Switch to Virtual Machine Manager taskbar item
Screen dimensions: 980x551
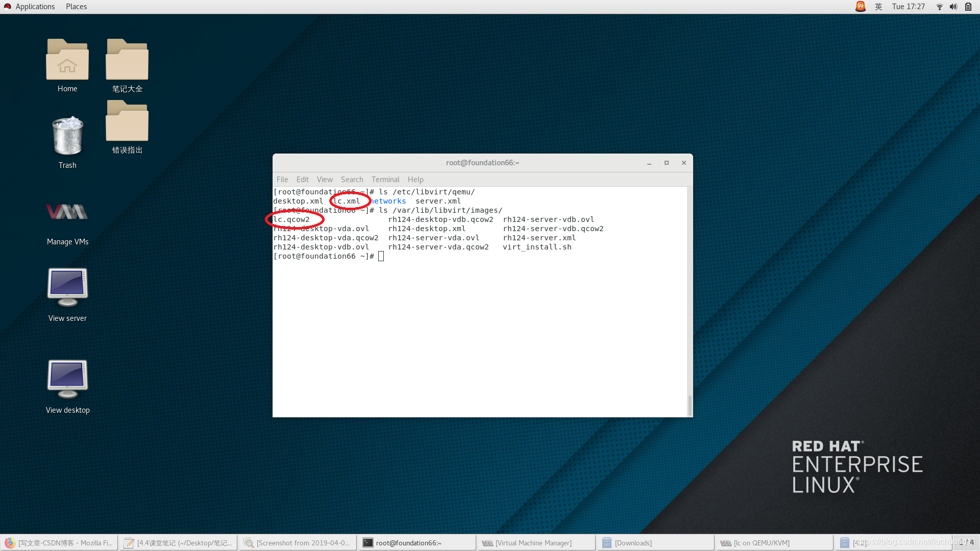(536, 543)
